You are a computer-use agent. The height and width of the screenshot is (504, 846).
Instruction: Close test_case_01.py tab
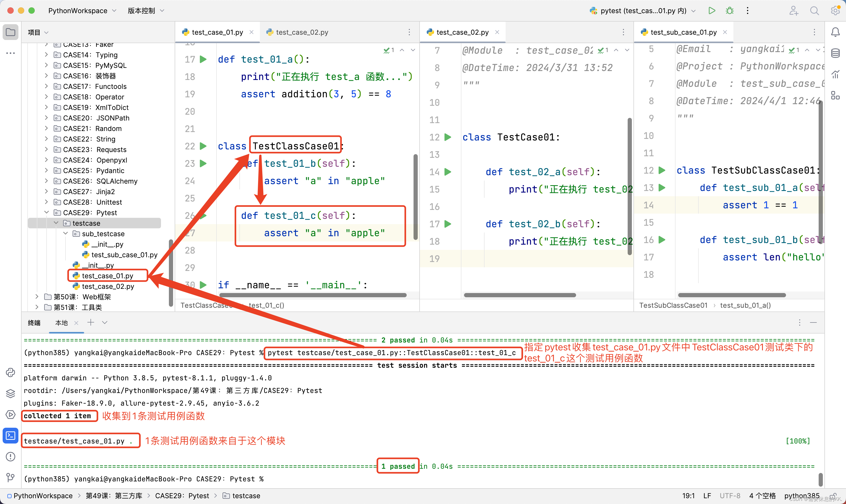252,32
